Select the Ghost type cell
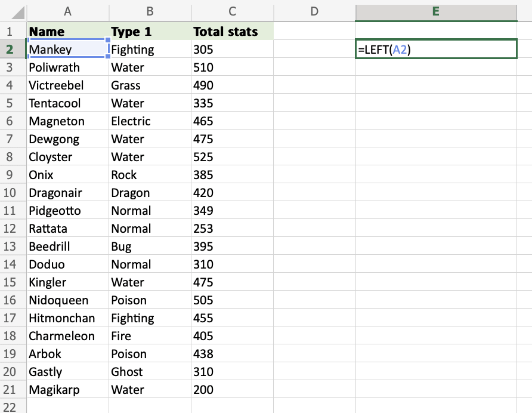 coord(150,372)
